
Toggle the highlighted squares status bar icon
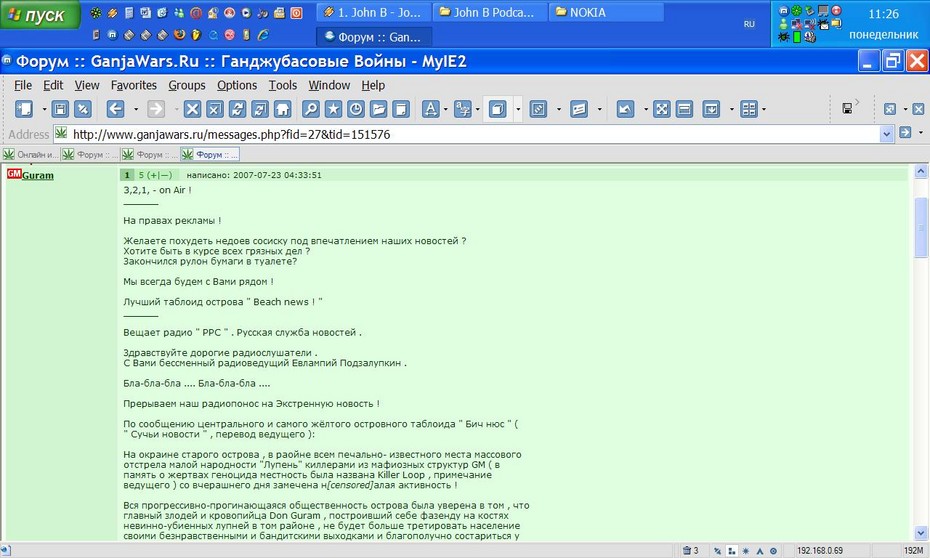click(x=732, y=551)
